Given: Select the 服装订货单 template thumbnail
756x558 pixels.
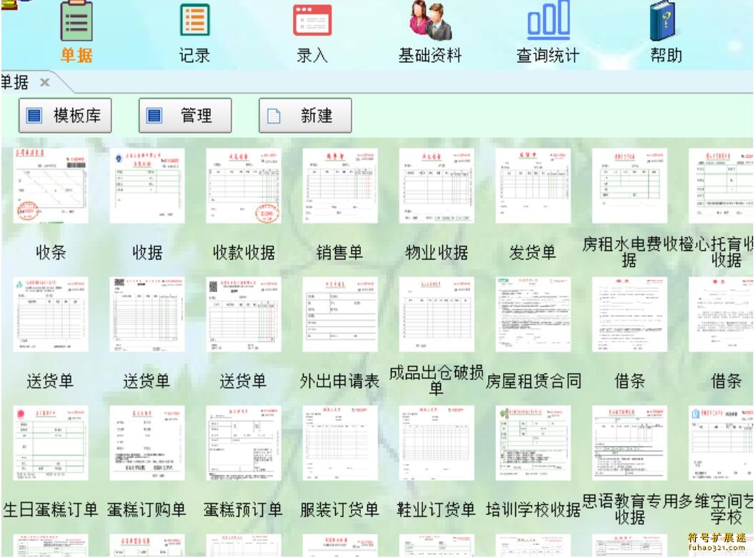Looking at the screenshot, I should (x=340, y=443).
